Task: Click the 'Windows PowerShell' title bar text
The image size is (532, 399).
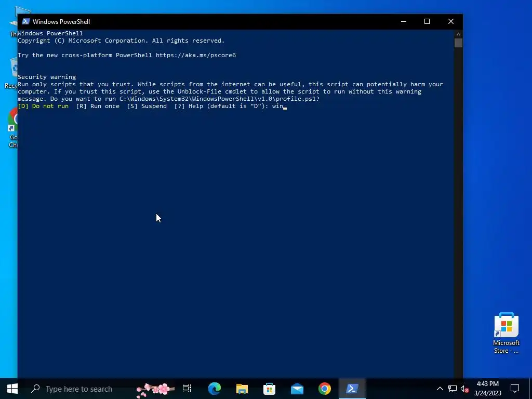Action: click(61, 22)
